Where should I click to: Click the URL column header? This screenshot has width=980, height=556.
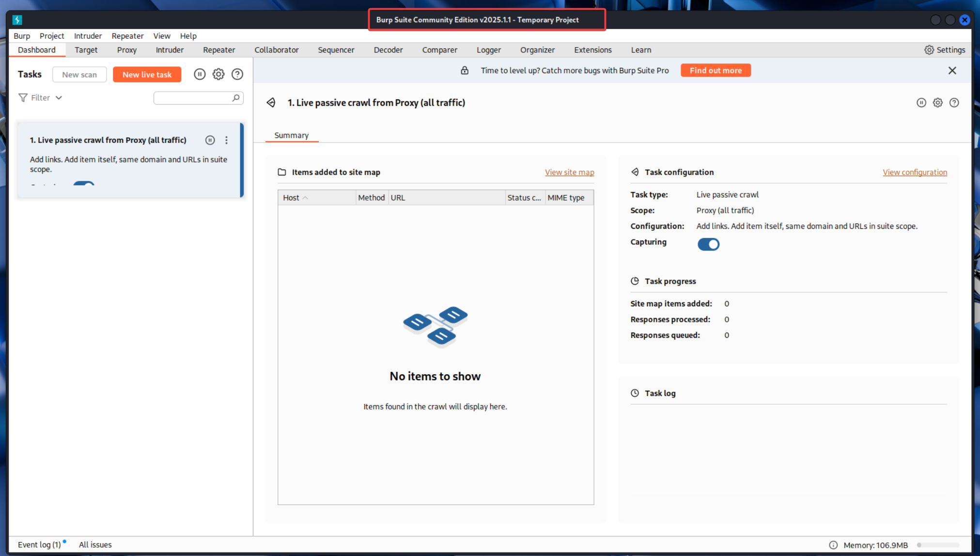447,198
